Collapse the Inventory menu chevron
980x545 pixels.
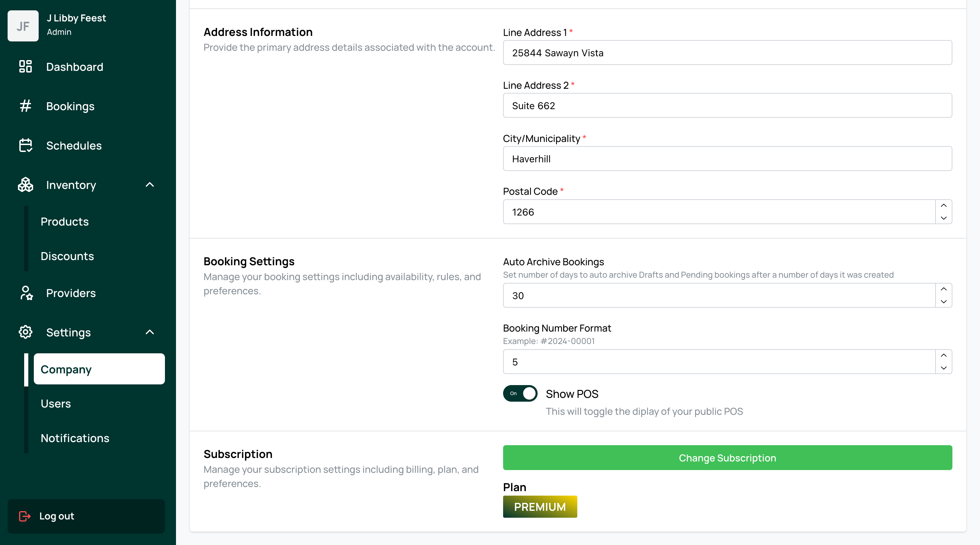(150, 185)
